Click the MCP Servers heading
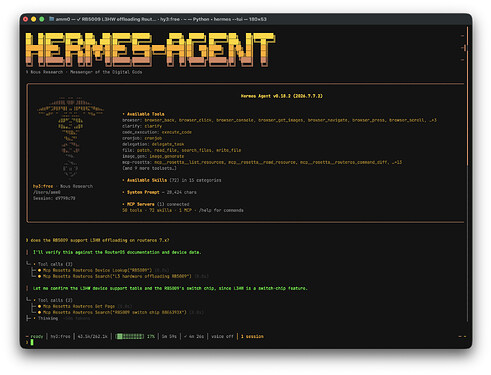 [x=140, y=204]
